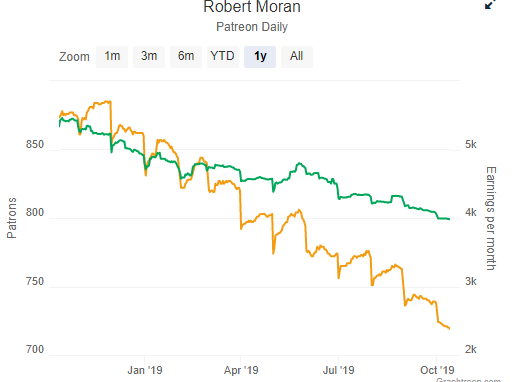Choose the YTD zoom option
Image resolution: width=516 pixels, height=382 pixels.
223,57
